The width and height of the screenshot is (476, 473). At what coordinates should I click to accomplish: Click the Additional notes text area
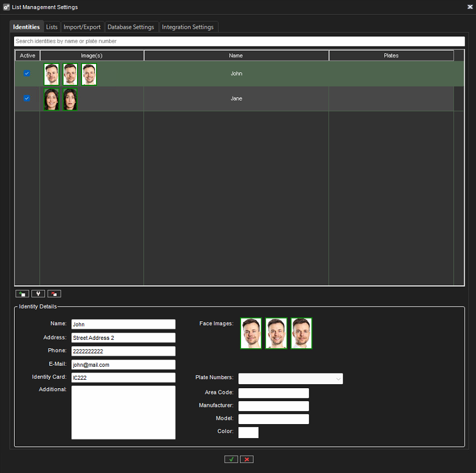(123, 412)
